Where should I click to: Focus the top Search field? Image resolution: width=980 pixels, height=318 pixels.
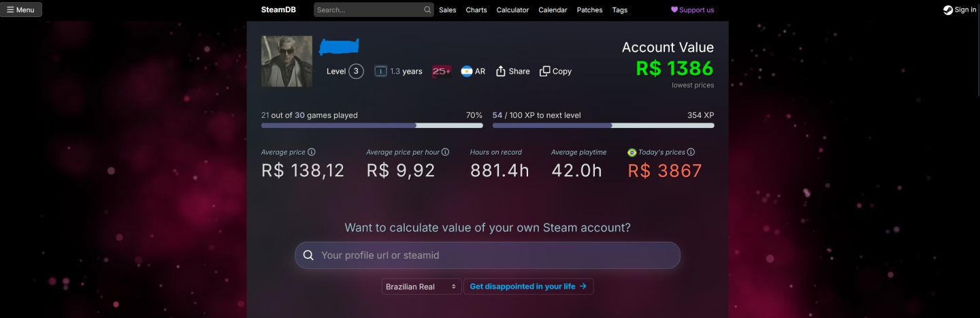pos(374,10)
